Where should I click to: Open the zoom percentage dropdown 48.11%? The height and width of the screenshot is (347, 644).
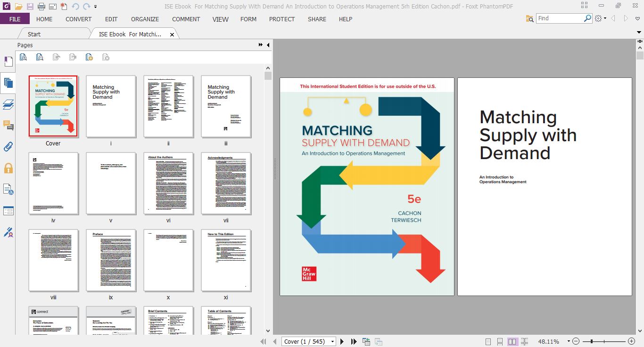coord(569,341)
